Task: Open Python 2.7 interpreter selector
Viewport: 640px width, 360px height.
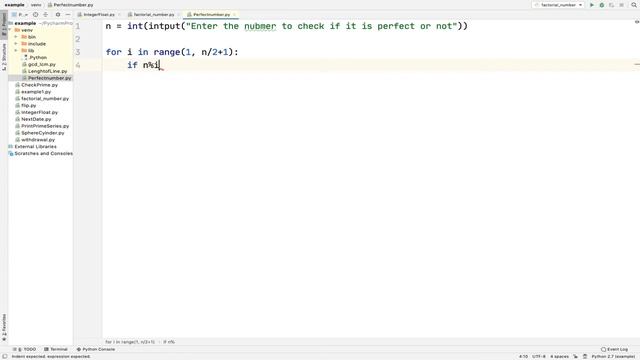Action: 614,356
